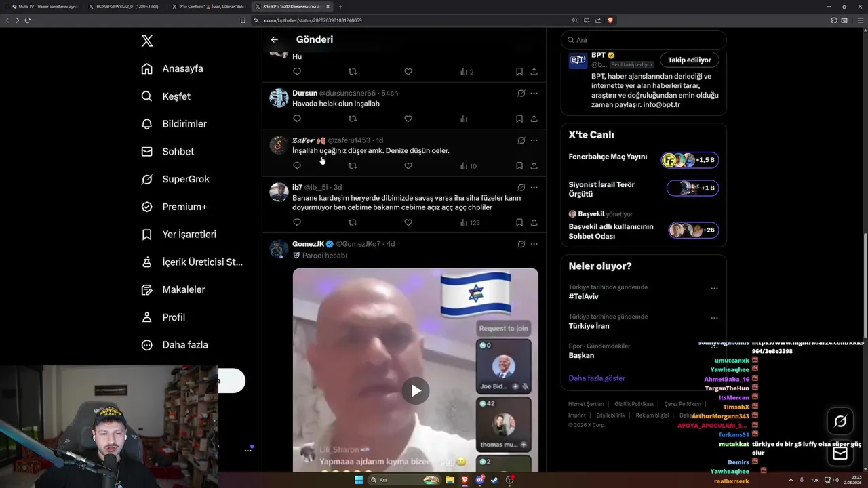View 123 views analytics on ib7's comment
The height and width of the screenshot is (488, 868).
[469, 222]
